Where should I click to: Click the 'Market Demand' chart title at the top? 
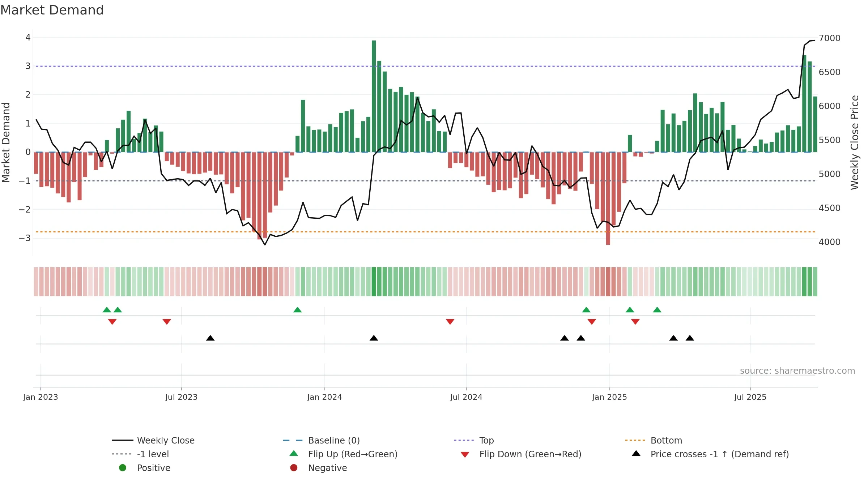pos(52,10)
